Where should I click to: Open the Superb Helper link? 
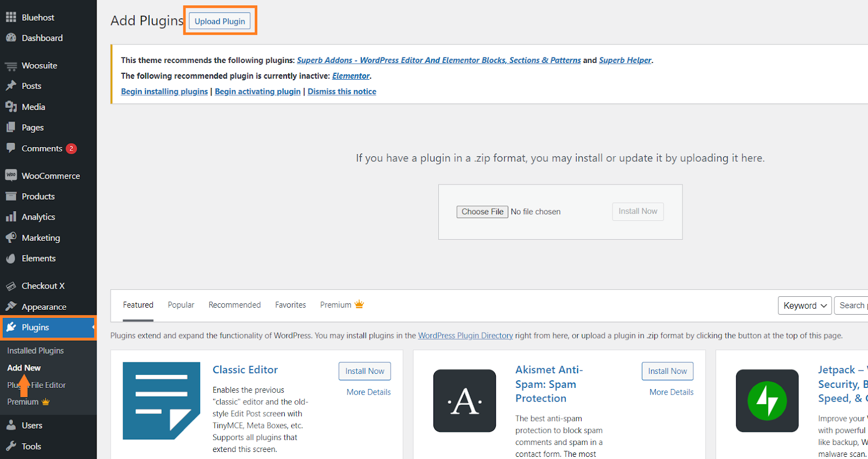click(625, 60)
